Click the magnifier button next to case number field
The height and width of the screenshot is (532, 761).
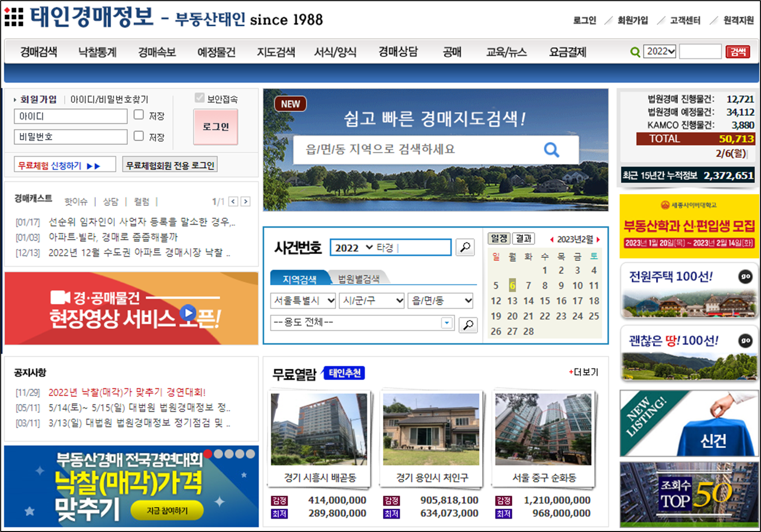(465, 247)
